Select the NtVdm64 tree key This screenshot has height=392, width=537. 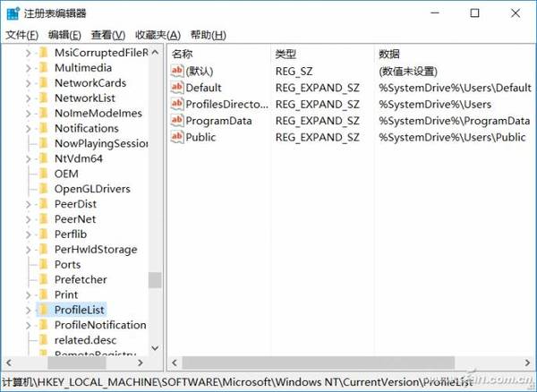[79, 158]
